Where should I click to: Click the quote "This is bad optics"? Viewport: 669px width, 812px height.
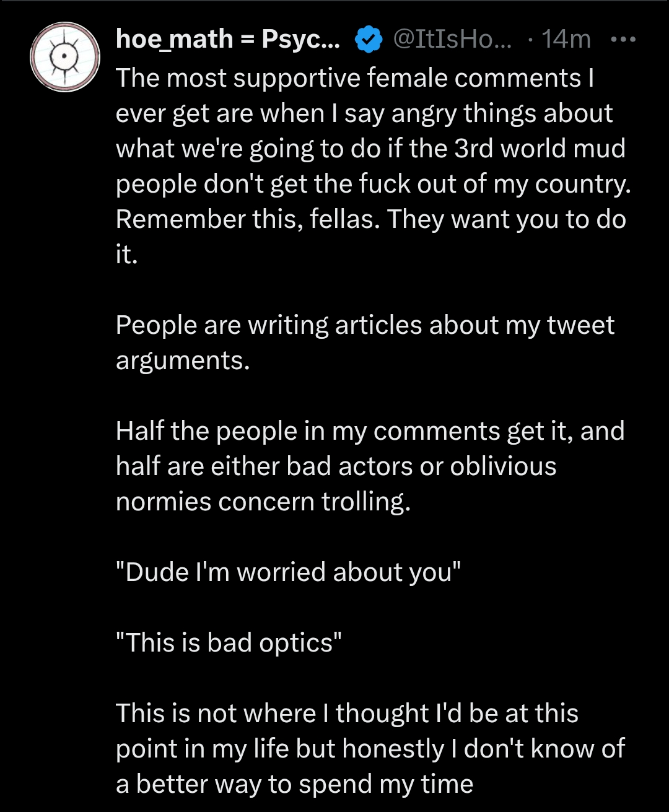click(x=229, y=642)
